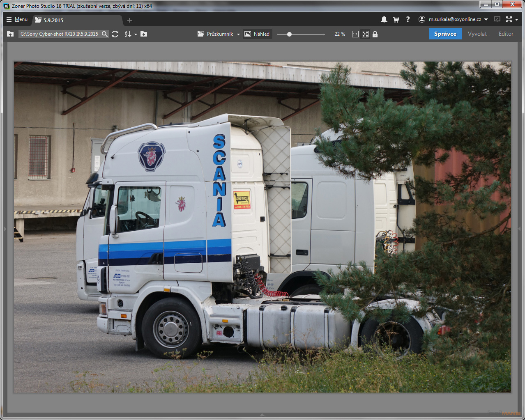
Task: Open the shopping cart to buy
Action: (396, 19)
